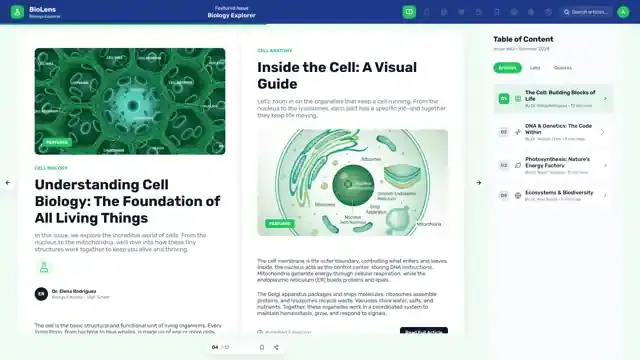The image size is (640, 360).
Task: Click the labeled cell organelle diagram image
Action: coord(352,182)
